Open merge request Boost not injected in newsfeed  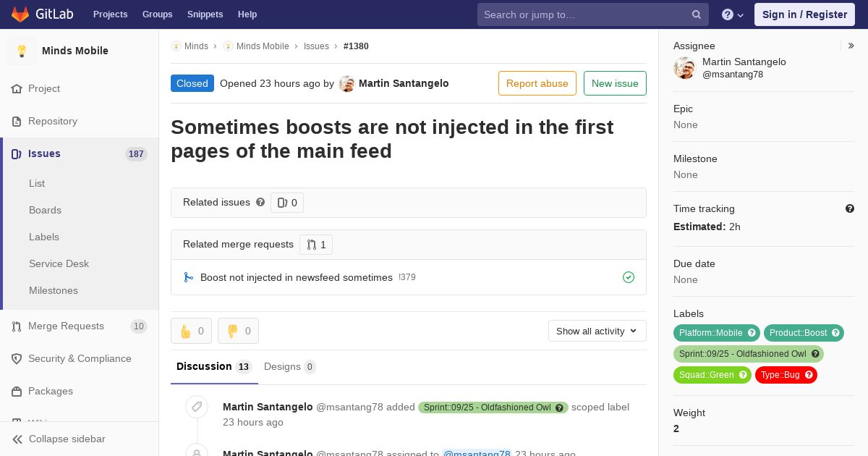pyautogui.click(x=297, y=277)
